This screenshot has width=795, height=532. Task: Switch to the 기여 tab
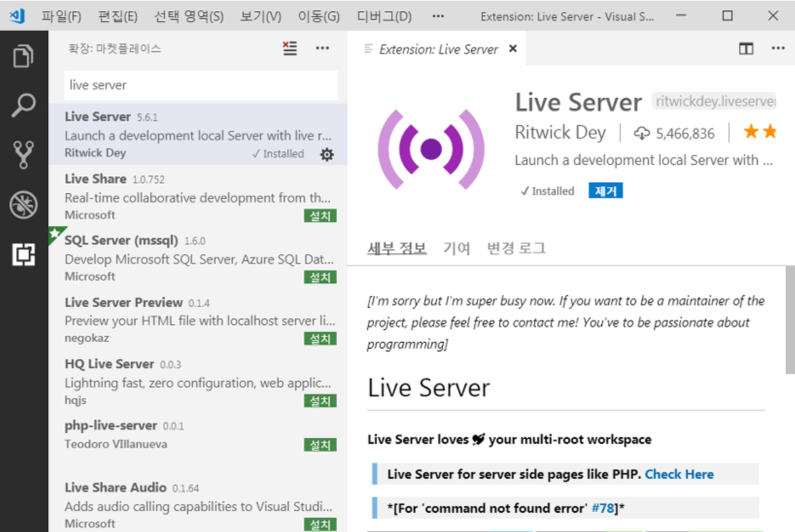pos(457,248)
